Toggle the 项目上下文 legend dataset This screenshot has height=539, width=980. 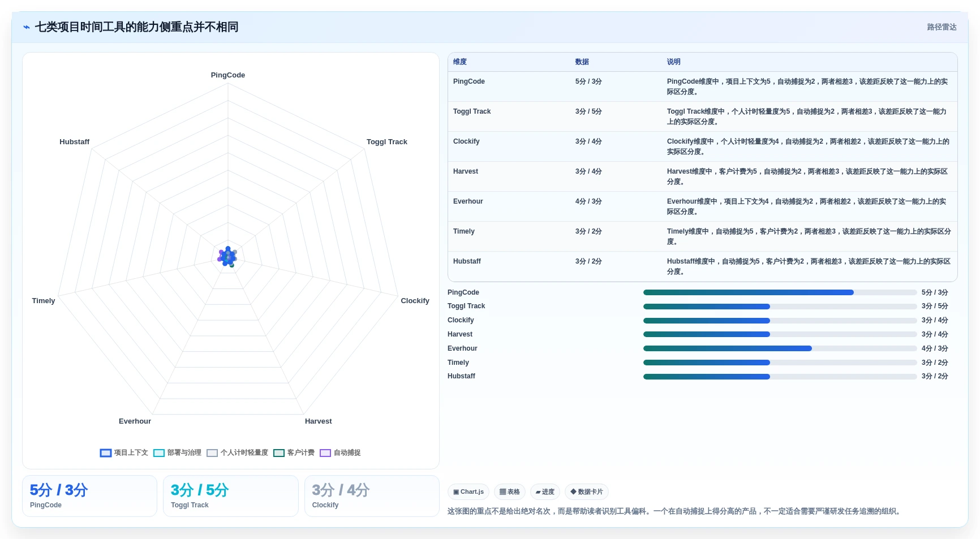point(124,452)
